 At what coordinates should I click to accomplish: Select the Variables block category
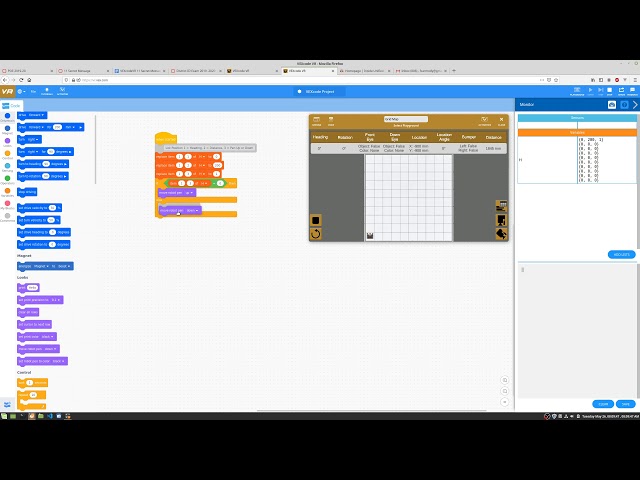click(x=7, y=192)
